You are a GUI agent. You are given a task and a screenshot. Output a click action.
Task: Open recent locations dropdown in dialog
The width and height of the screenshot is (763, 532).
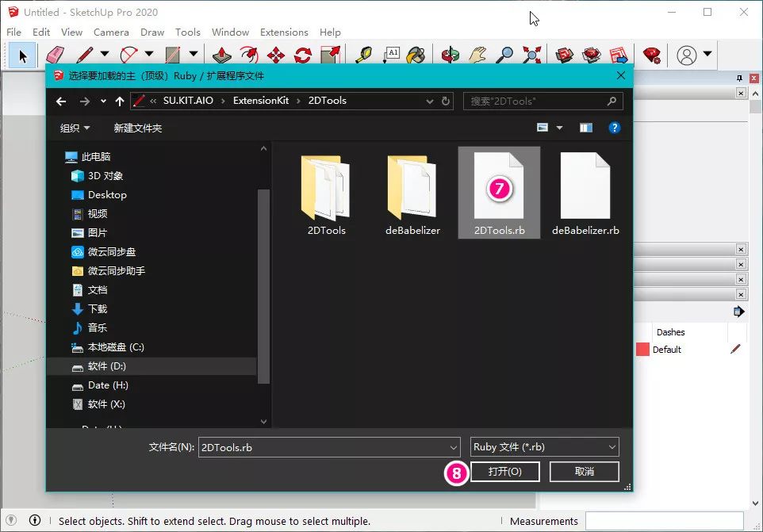pyautogui.click(x=103, y=101)
